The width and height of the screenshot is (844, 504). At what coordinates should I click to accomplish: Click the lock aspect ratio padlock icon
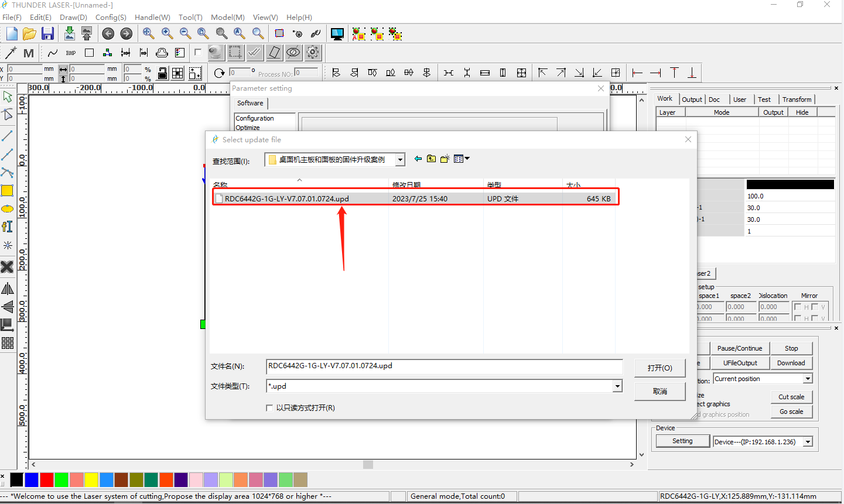pyautogui.click(x=162, y=73)
